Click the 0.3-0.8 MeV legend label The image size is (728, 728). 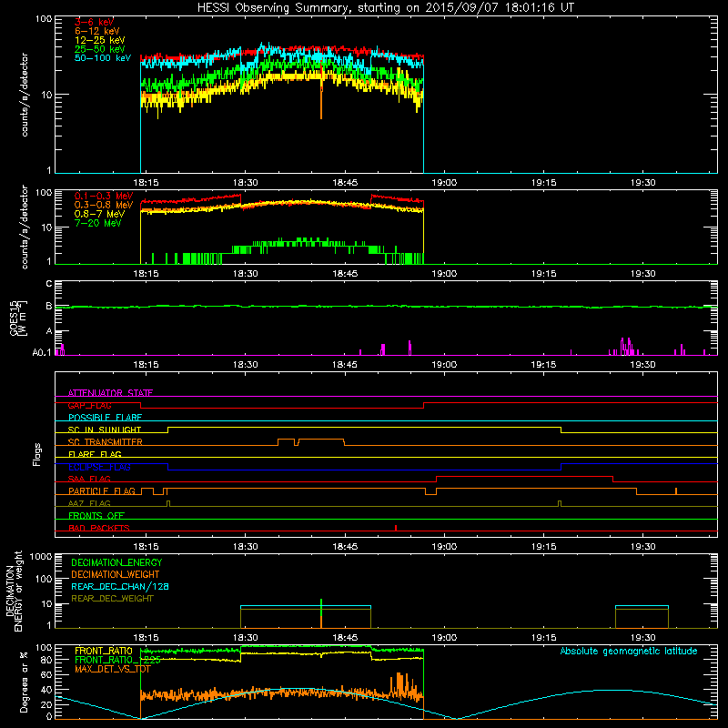104,205
